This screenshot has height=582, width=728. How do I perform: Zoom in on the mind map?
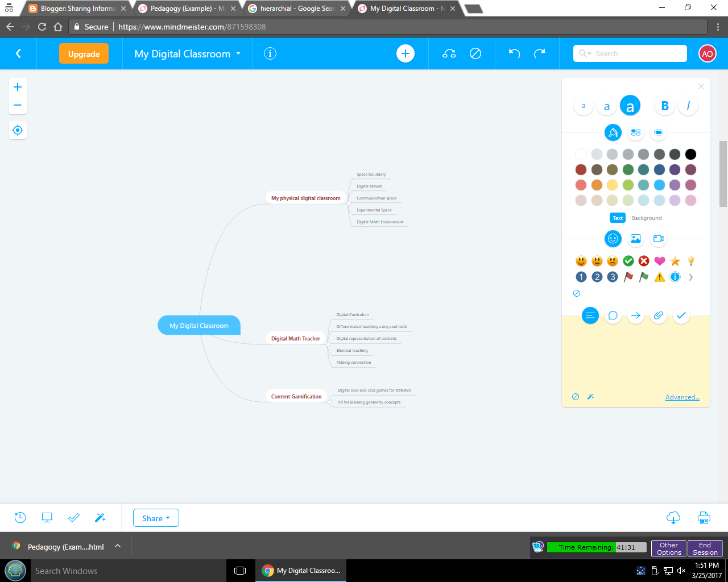coord(18,87)
